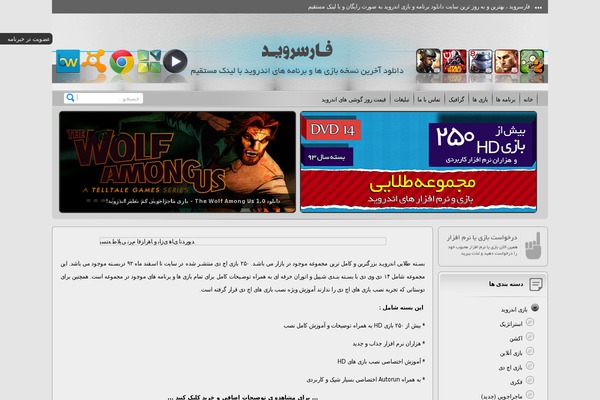Select the بازی اچ دی category bullet

pos(530,366)
